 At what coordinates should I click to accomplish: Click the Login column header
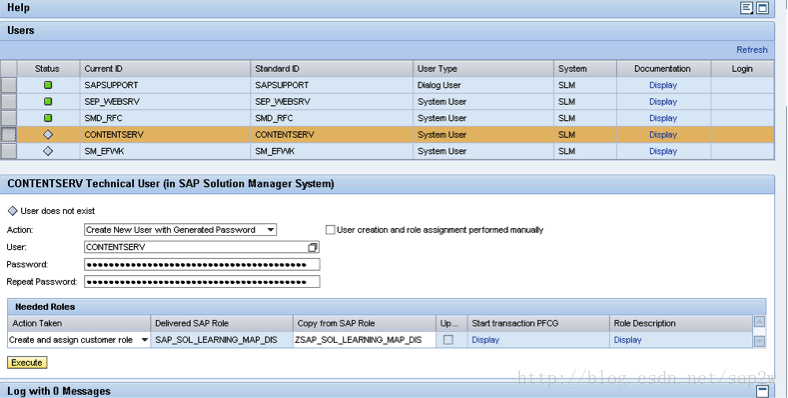pyautogui.click(x=742, y=68)
